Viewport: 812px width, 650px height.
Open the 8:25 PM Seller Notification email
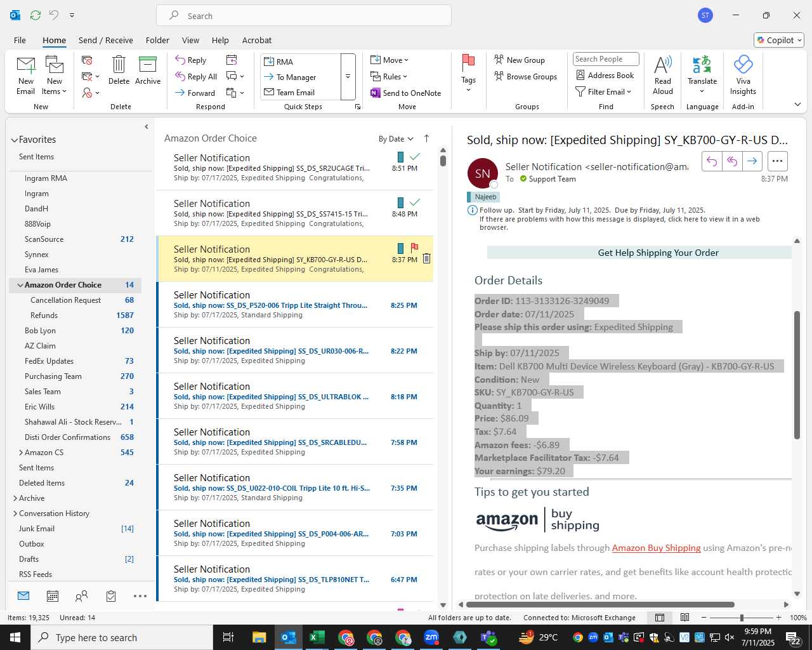pos(295,305)
